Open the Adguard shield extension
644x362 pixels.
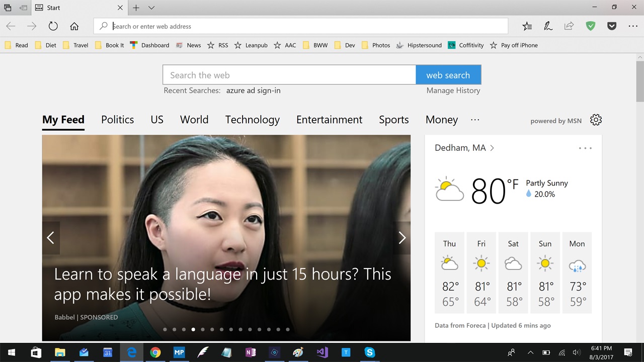coord(591,26)
